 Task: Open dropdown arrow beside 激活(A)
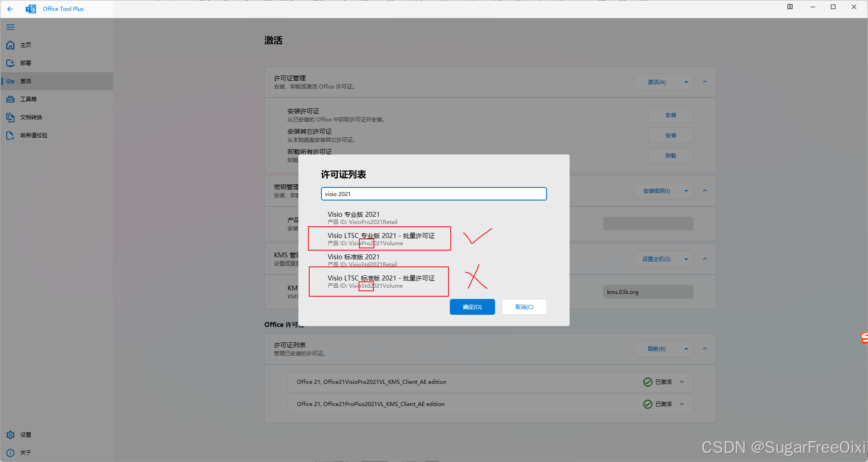coord(686,82)
